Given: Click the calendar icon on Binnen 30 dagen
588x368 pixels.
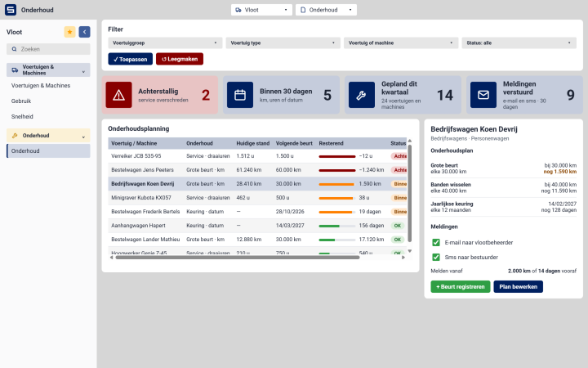Looking at the screenshot, I should click(x=240, y=95).
